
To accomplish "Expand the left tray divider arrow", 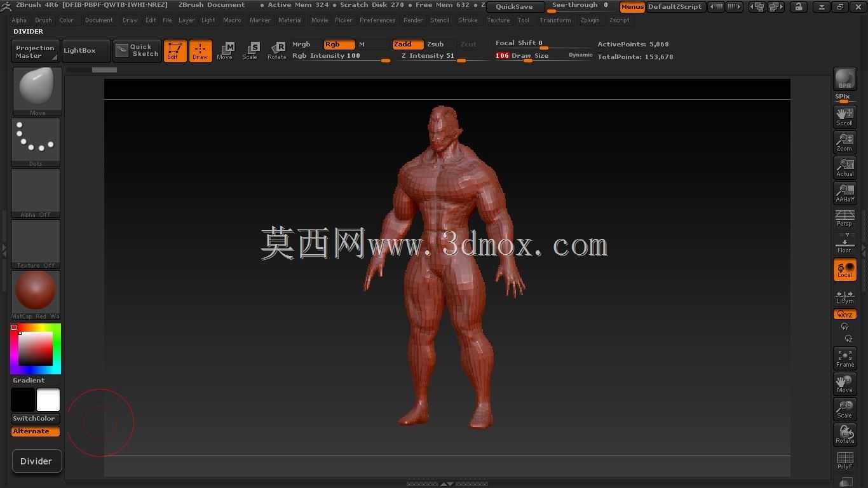I will [x=4, y=250].
